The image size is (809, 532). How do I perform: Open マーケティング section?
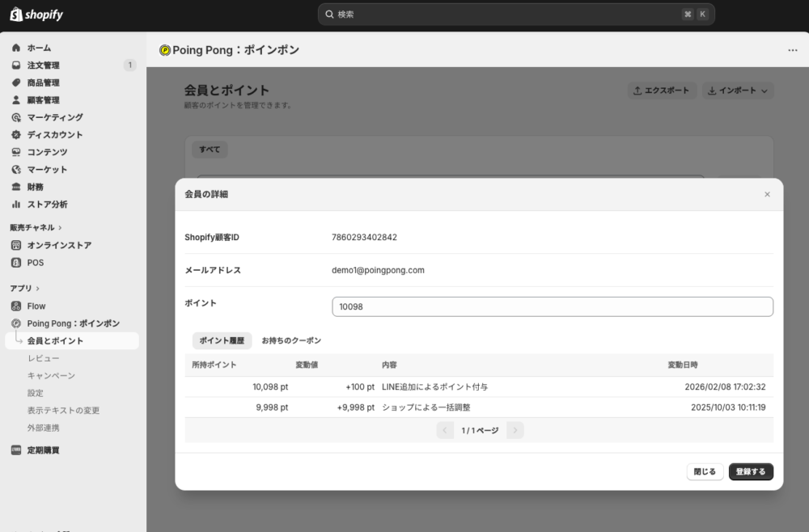click(54, 117)
